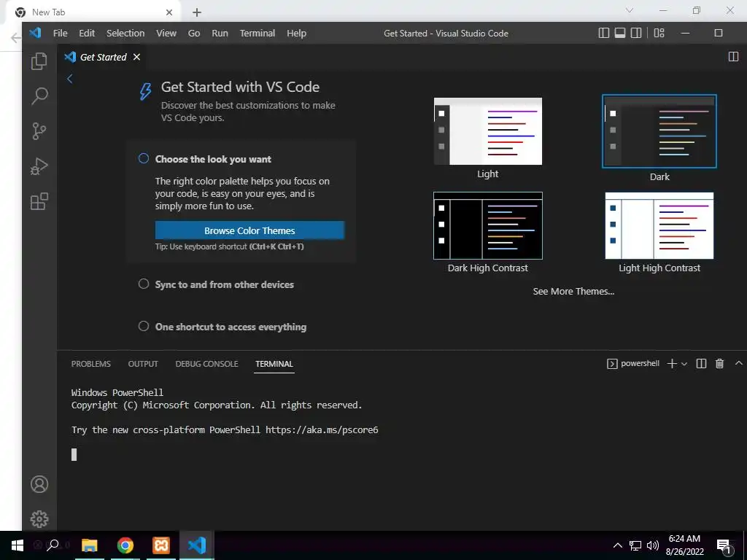Open Google Chrome from the taskbar
747x560 pixels.
coord(125,545)
